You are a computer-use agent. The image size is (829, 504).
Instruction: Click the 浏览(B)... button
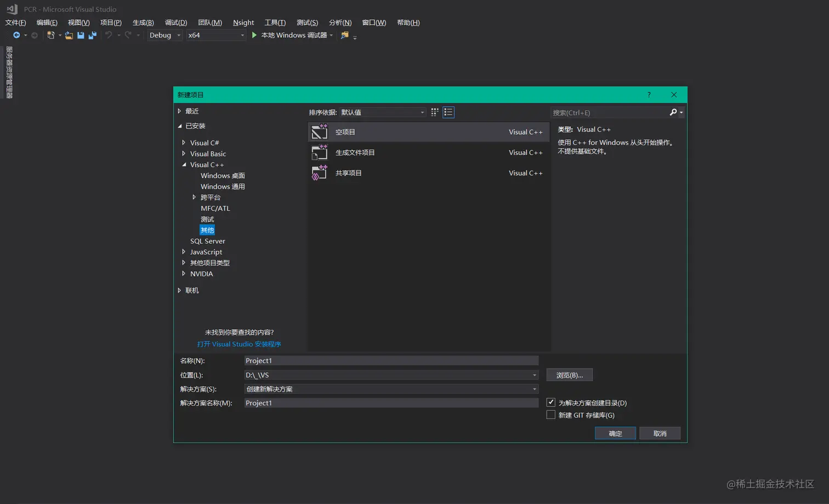pos(570,375)
